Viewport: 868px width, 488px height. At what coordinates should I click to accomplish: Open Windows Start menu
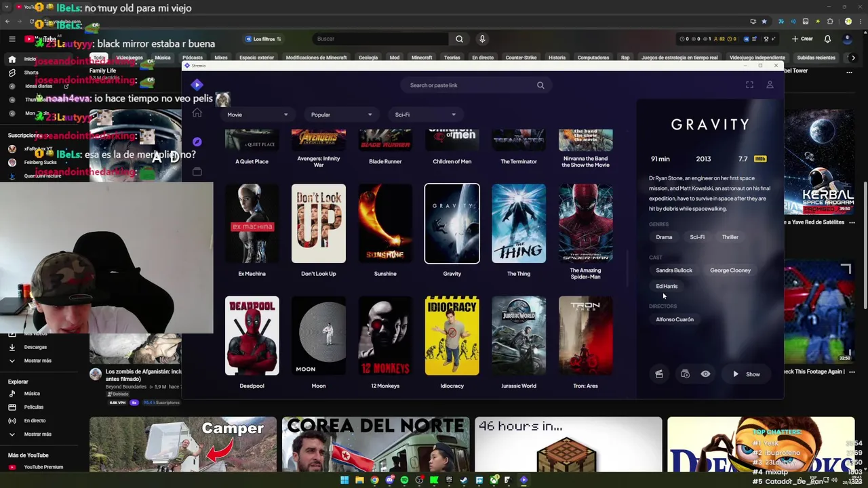(x=344, y=480)
